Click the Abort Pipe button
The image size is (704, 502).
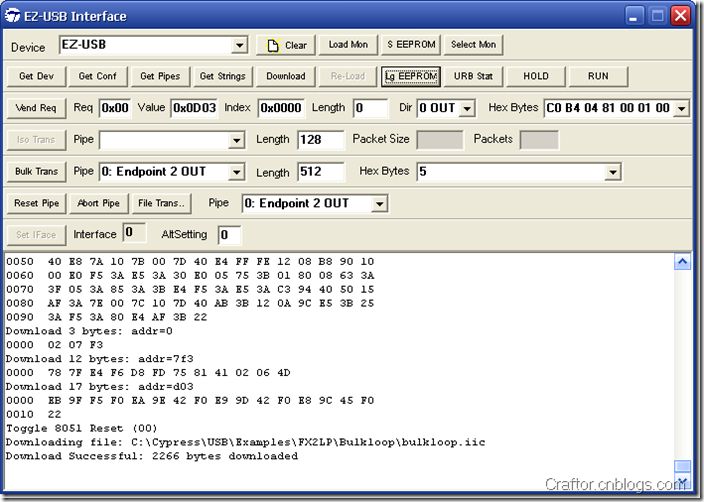(98, 203)
